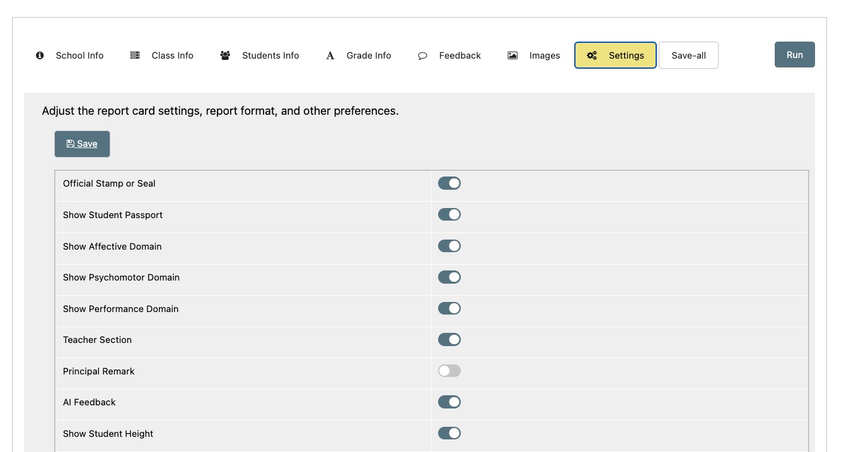
Task: Open the Feedback tab
Action: tap(460, 55)
